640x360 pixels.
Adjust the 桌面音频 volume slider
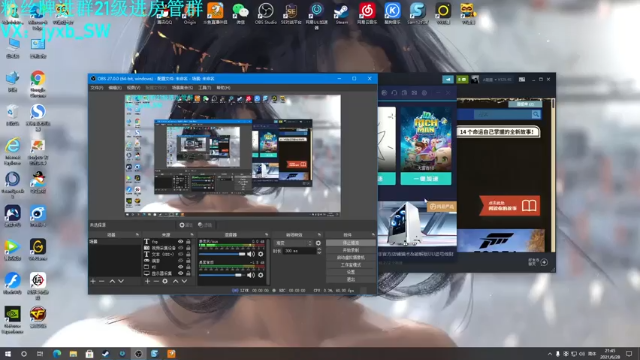click(222, 275)
